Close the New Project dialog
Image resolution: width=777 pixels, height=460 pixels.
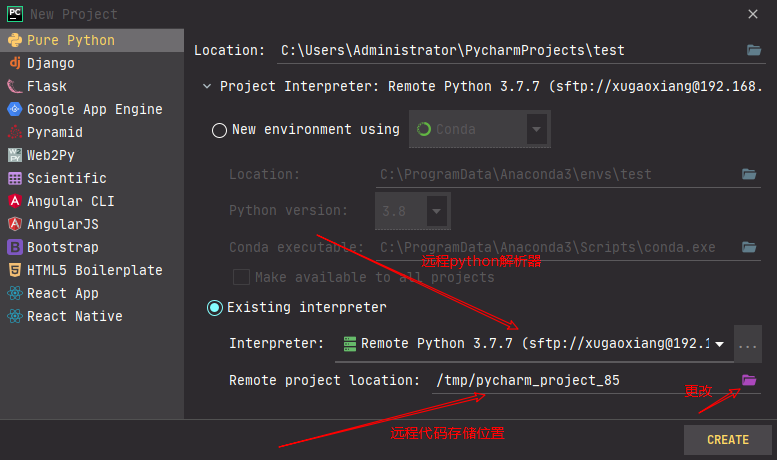[753, 14]
